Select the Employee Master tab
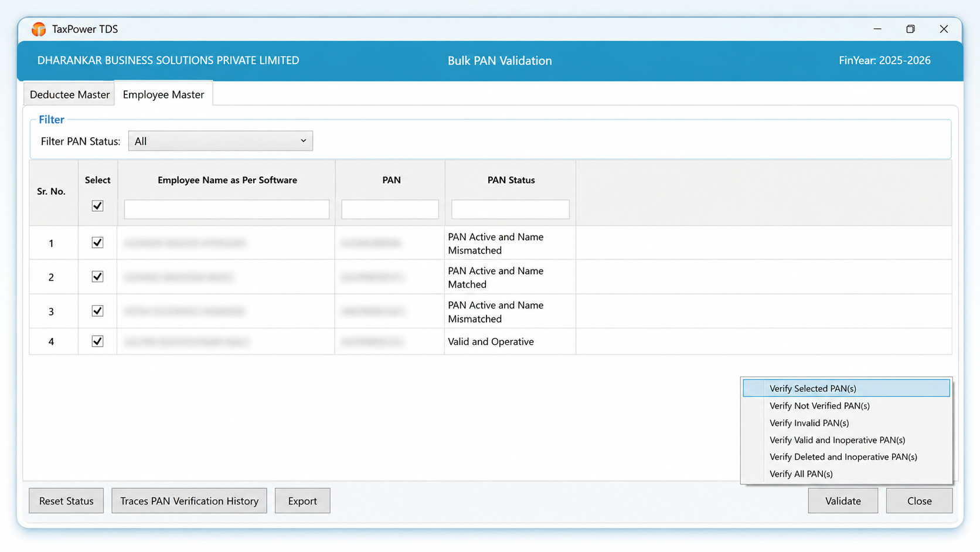Screen dimensions: 980x552 click(x=164, y=94)
